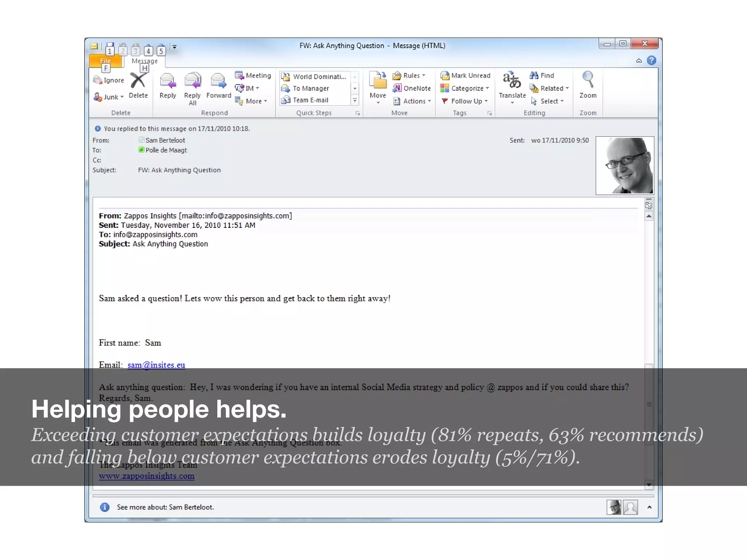This screenshot has width=747, height=560.
Task: Click the blank contact avatar in People Pane
Action: [x=631, y=507]
